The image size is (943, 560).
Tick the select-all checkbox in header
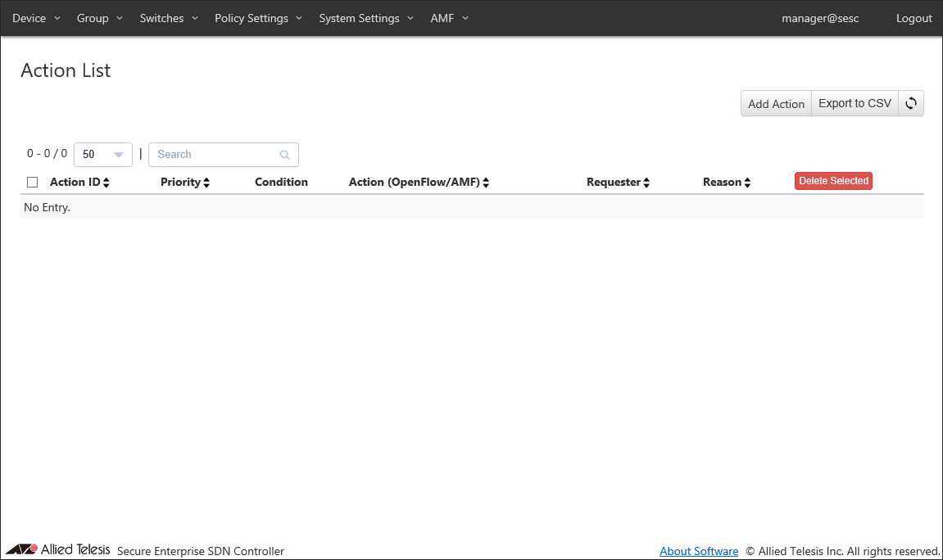pos(33,182)
